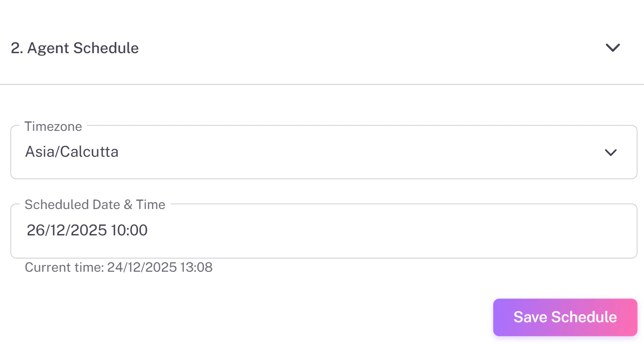Click the Asia/Calcutta timezone value
644x344 pixels.
click(x=72, y=153)
